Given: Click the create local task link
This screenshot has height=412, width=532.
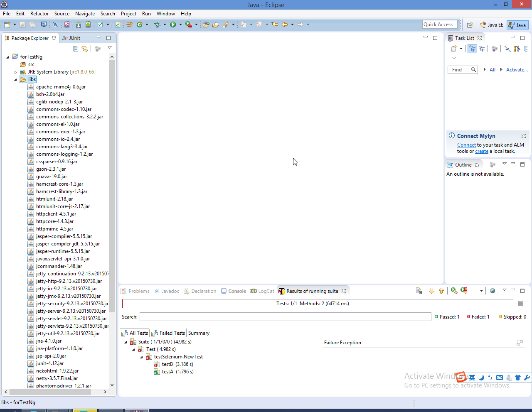Looking at the screenshot, I should click(482, 151).
